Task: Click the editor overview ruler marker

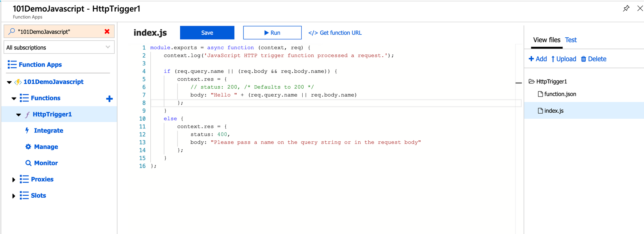Action: pyautogui.click(x=518, y=83)
